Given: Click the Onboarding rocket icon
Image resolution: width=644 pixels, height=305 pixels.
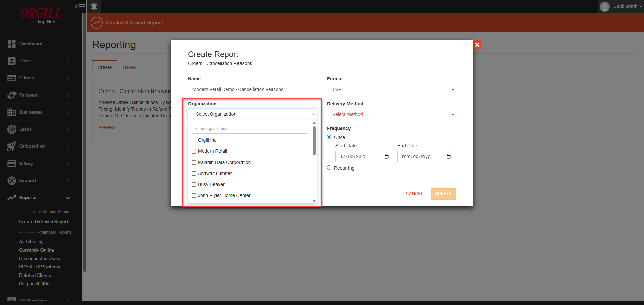Looking at the screenshot, I should click(x=12, y=146).
